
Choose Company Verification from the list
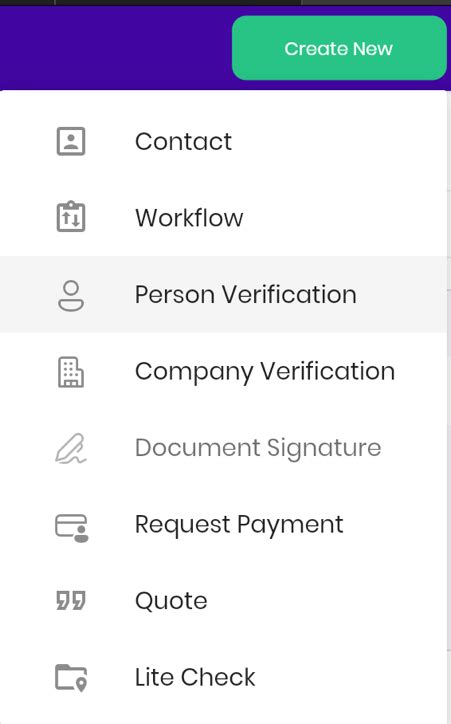(x=223, y=371)
